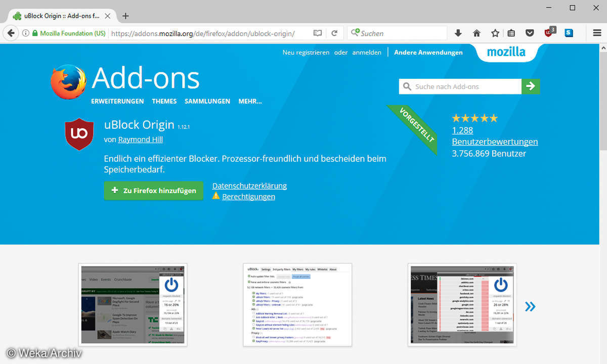607x364 pixels.
Task: Focus the Suchen browser search box
Action: coord(398,33)
